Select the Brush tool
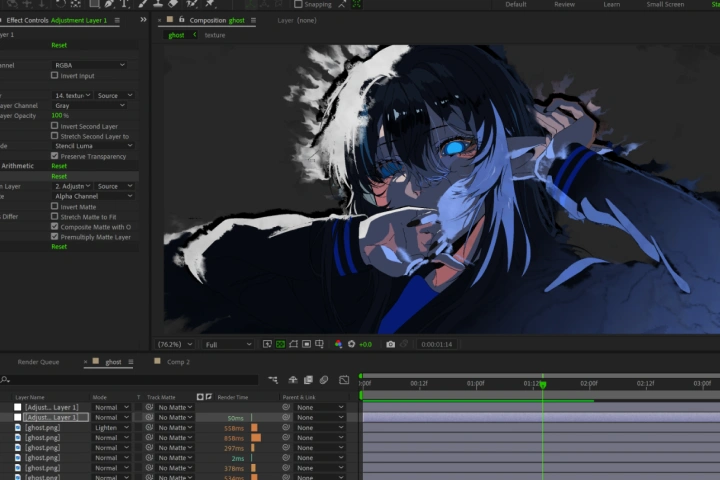The image size is (720, 480). [x=143, y=4]
